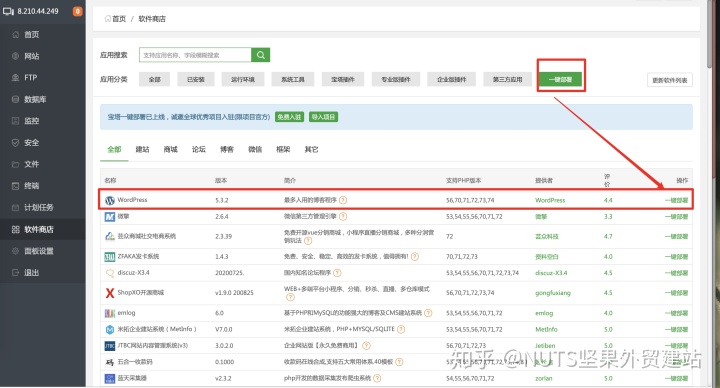Switch to the 博客 tab

pyautogui.click(x=227, y=149)
